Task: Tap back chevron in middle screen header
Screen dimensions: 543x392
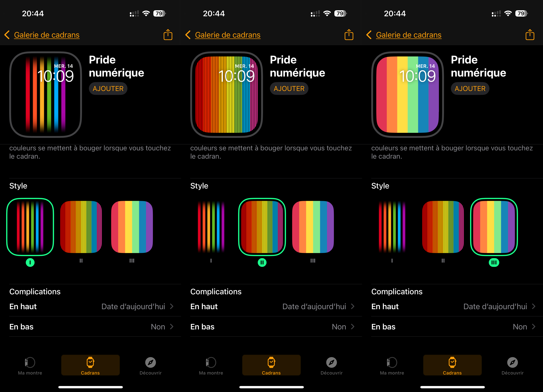Action: tap(188, 35)
